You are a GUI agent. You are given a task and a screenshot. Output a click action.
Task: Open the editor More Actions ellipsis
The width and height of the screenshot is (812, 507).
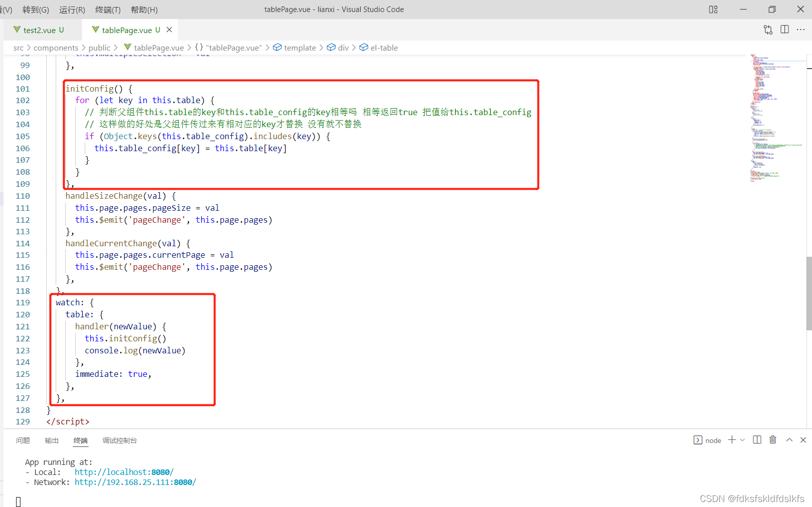800,30
